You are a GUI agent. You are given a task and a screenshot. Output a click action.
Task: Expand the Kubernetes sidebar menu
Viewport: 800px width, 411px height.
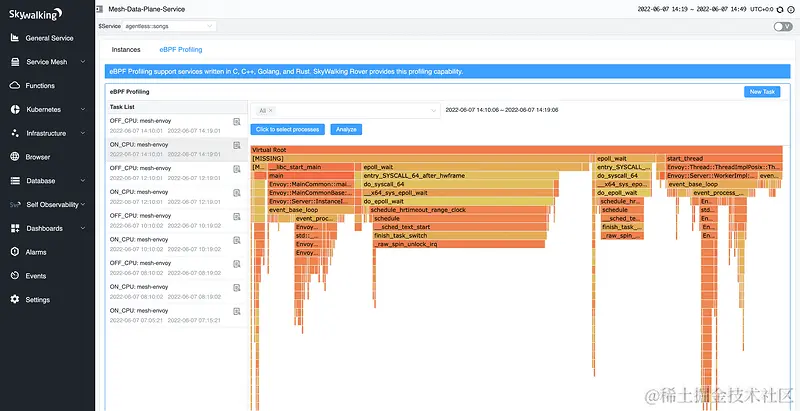pos(48,109)
